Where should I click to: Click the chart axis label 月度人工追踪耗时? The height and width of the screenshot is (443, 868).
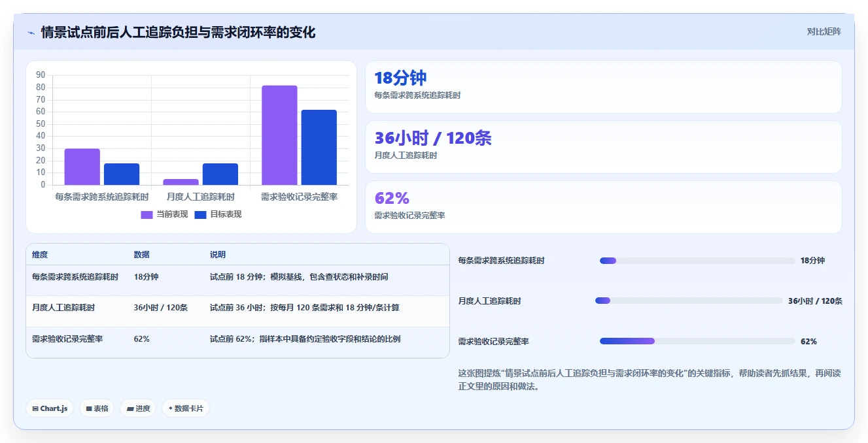201,197
